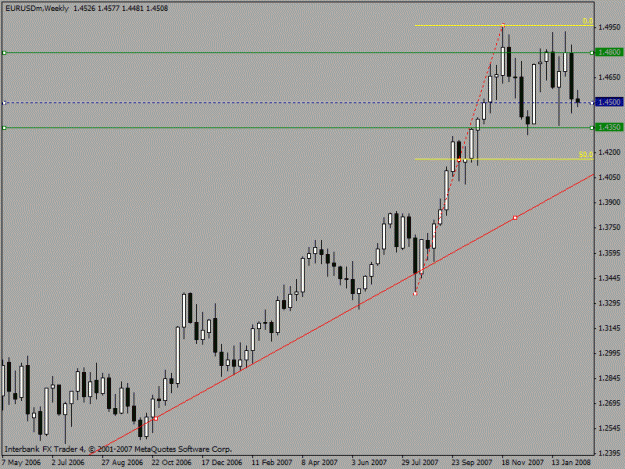Click the blue 1.4500 price tag

[609, 102]
